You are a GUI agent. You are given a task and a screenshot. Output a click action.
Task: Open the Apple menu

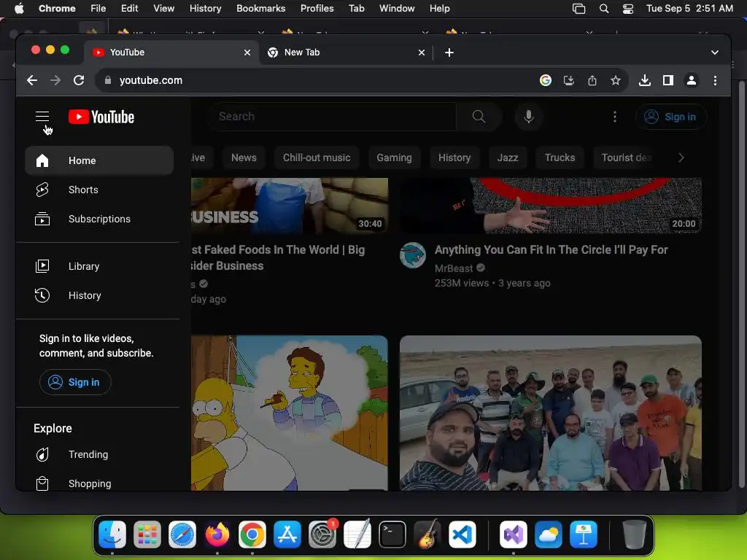[19, 8]
